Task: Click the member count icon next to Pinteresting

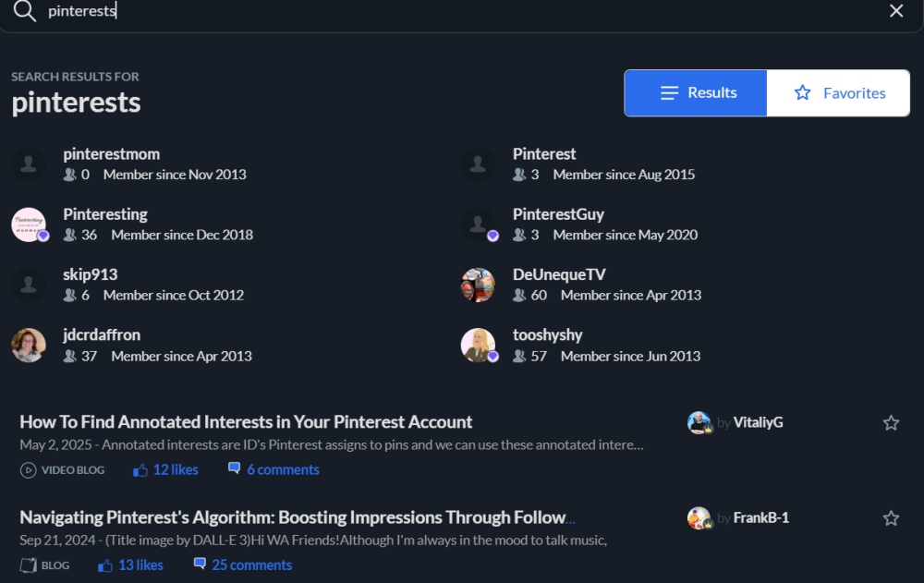Action: pos(69,235)
